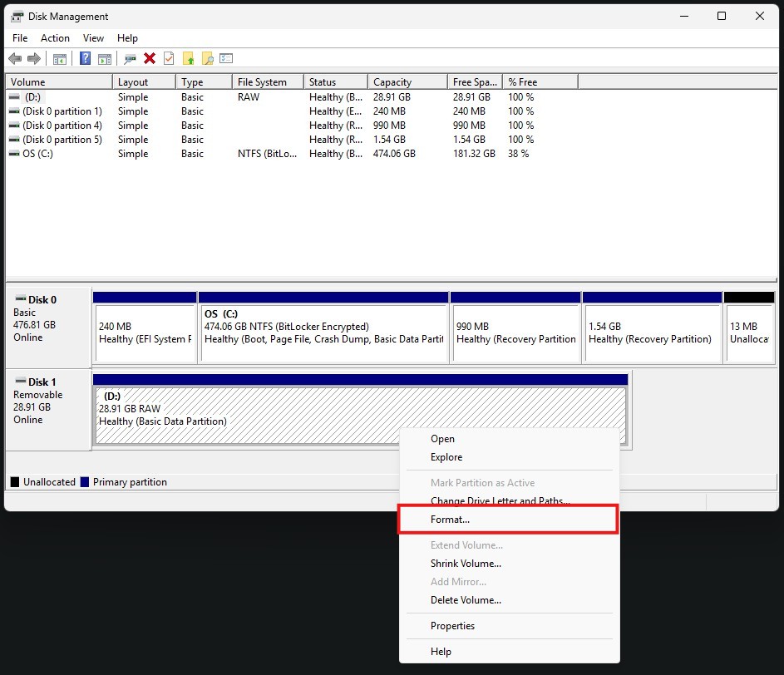Click the Back navigation arrow in the toolbar
This screenshot has width=784, height=675.
(14, 58)
